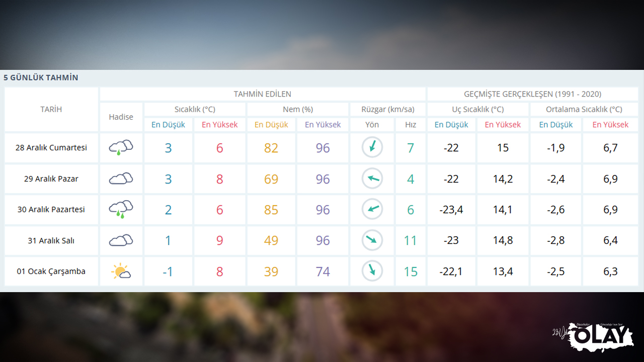This screenshot has width=644, height=362.
Task: Select the partly sunny icon for 01 Ocak Çarşamba
Action: pos(121,271)
